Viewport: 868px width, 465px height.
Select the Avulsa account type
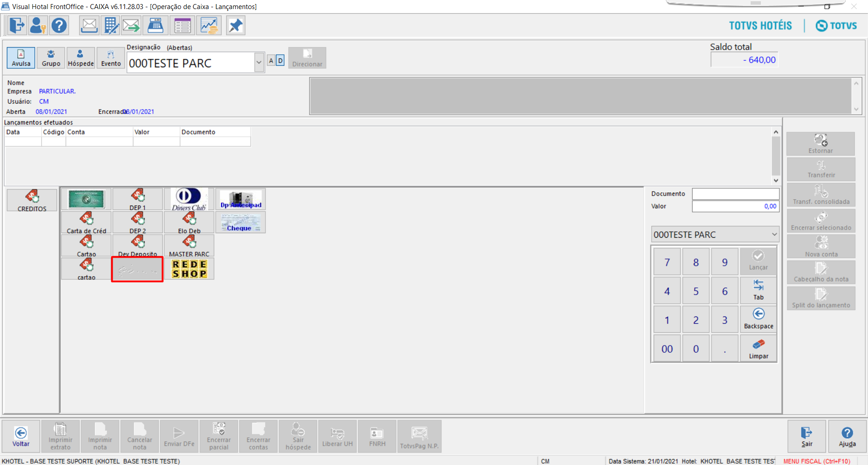(x=21, y=58)
